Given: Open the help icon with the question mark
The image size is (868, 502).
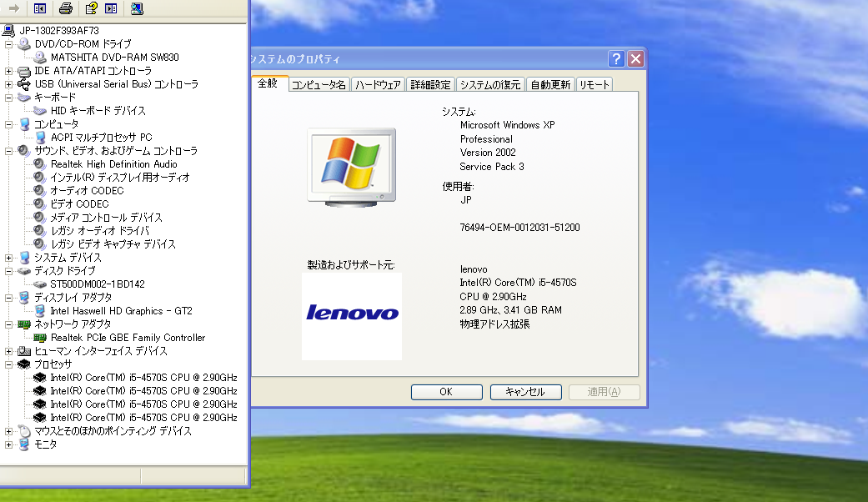Looking at the screenshot, I should 92,8.
